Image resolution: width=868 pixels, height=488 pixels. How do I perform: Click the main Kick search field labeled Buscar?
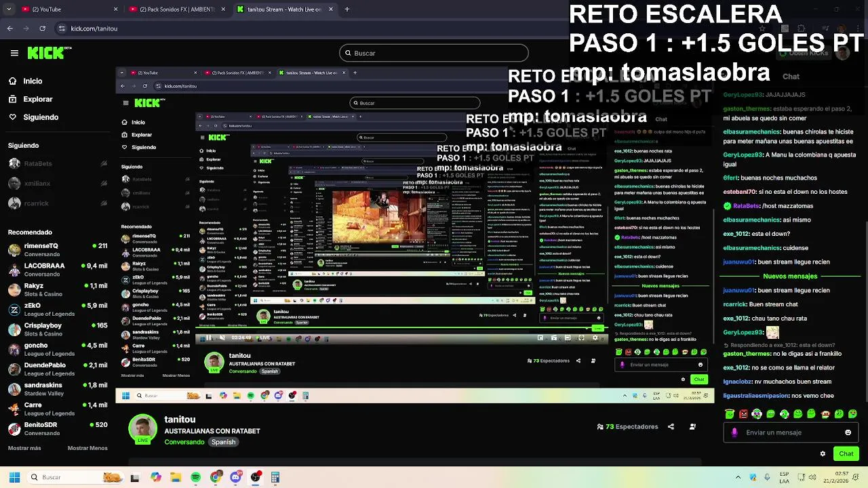(434, 53)
